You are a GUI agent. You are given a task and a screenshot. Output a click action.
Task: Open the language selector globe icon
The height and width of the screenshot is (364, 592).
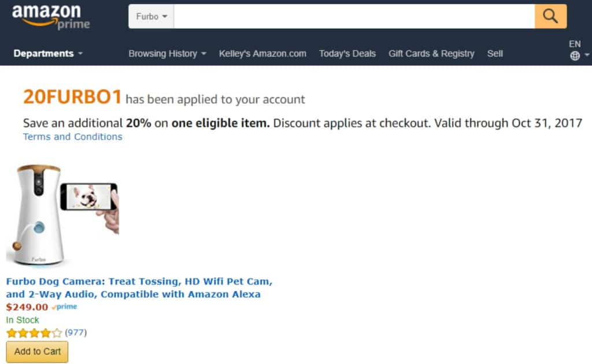point(575,55)
